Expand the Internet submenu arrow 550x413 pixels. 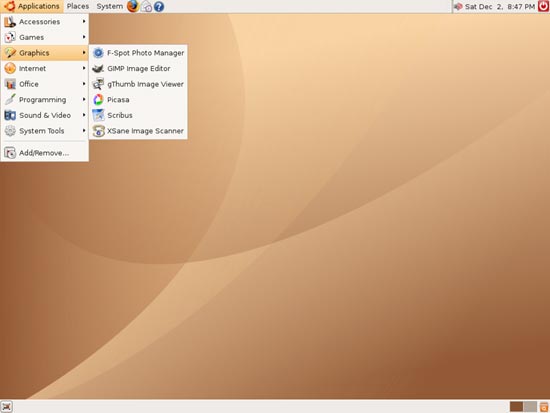pyautogui.click(x=84, y=68)
